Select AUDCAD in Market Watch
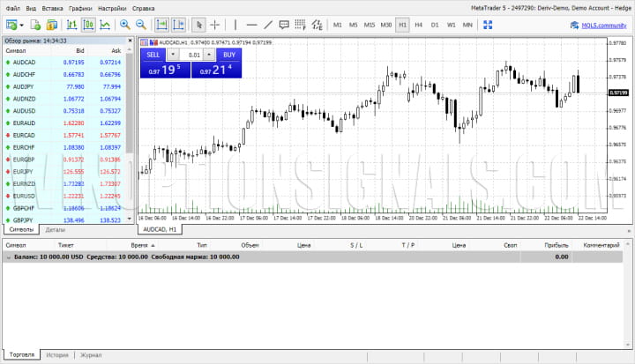The height and width of the screenshot is (364, 635). 64,63
